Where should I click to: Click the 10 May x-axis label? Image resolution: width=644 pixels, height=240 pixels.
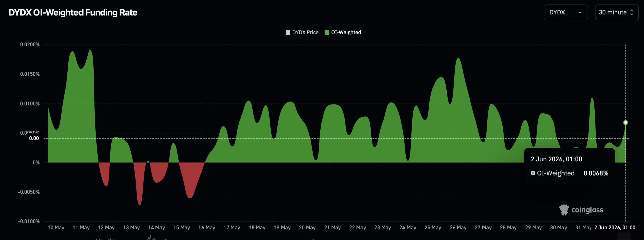56,227
